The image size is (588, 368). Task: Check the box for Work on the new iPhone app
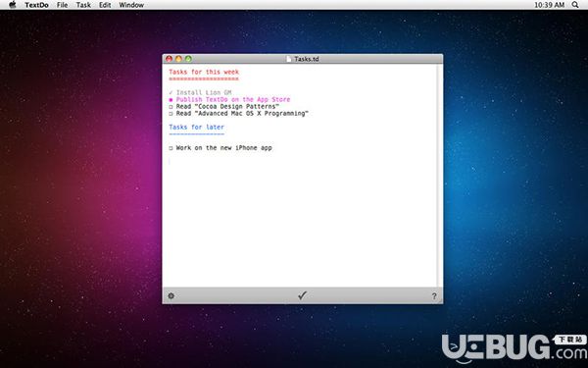click(171, 148)
